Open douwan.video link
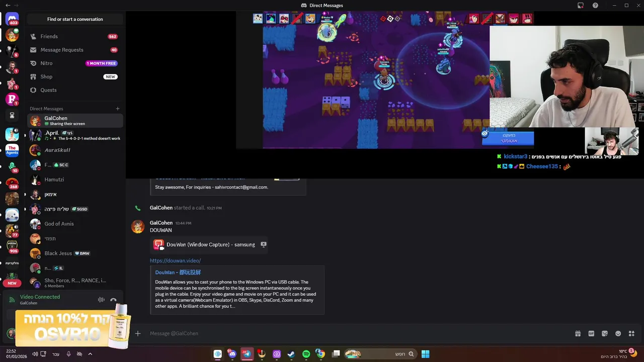The height and width of the screenshot is (362, 644). point(175,260)
